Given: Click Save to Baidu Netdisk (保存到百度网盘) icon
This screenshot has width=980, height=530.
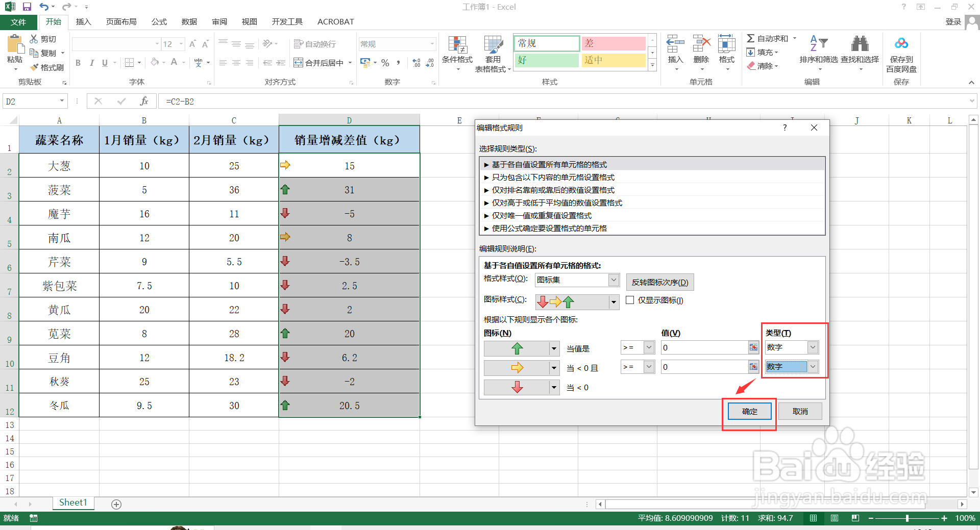Looking at the screenshot, I should pyautogui.click(x=901, y=44).
